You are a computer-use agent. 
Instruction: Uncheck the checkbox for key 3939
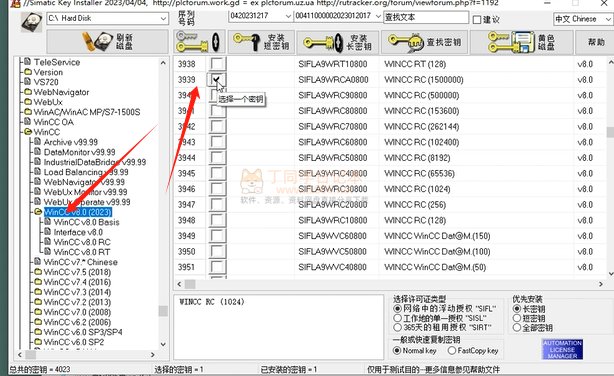point(216,80)
